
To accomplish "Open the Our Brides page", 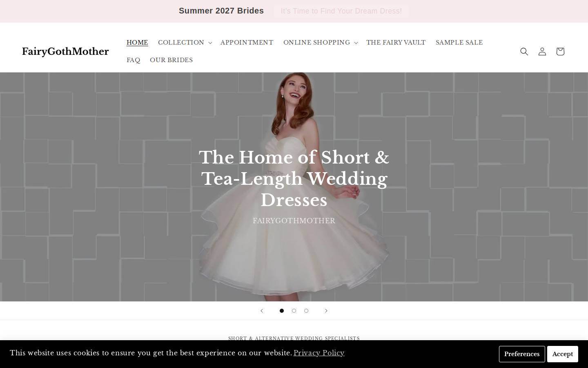I will [x=171, y=60].
